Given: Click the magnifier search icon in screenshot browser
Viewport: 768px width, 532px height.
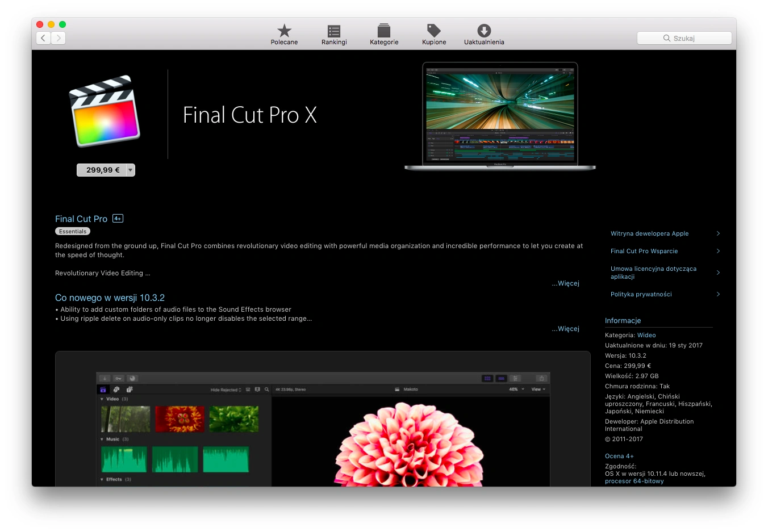Looking at the screenshot, I should point(267,389).
